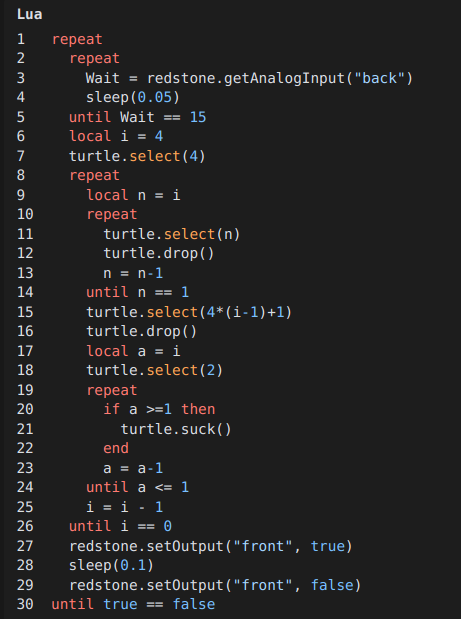The image size is (461, 619).
Task: Click line number 7
Action: tap(21, 156)
